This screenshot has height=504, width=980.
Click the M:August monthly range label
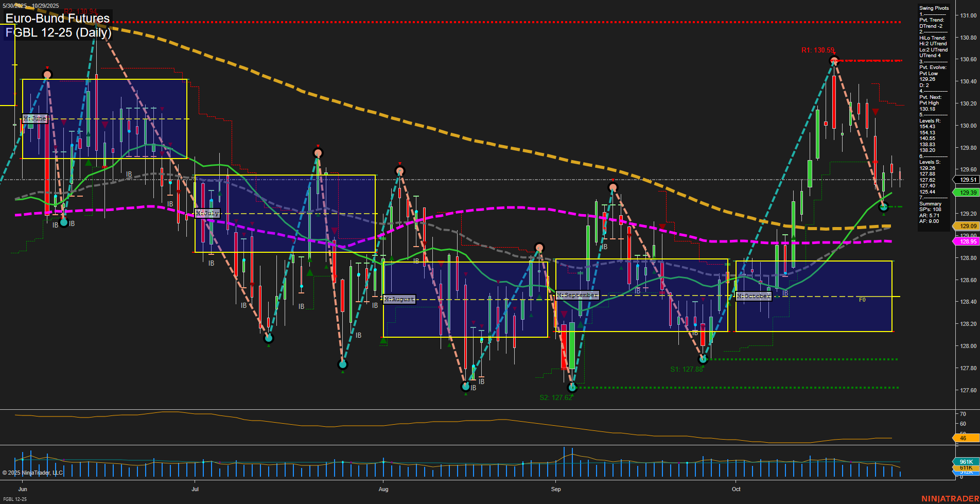tap(399, 299)
